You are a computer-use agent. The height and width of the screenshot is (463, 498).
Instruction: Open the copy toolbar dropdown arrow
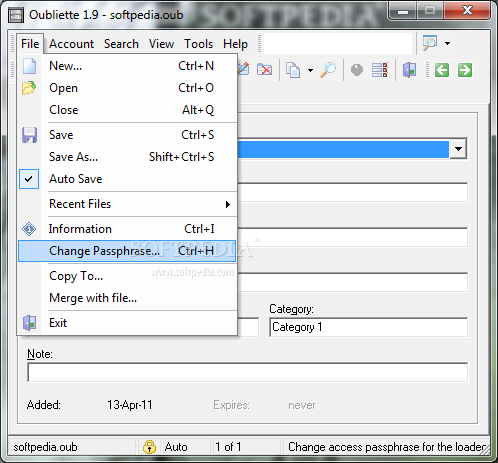click(310, 70)
